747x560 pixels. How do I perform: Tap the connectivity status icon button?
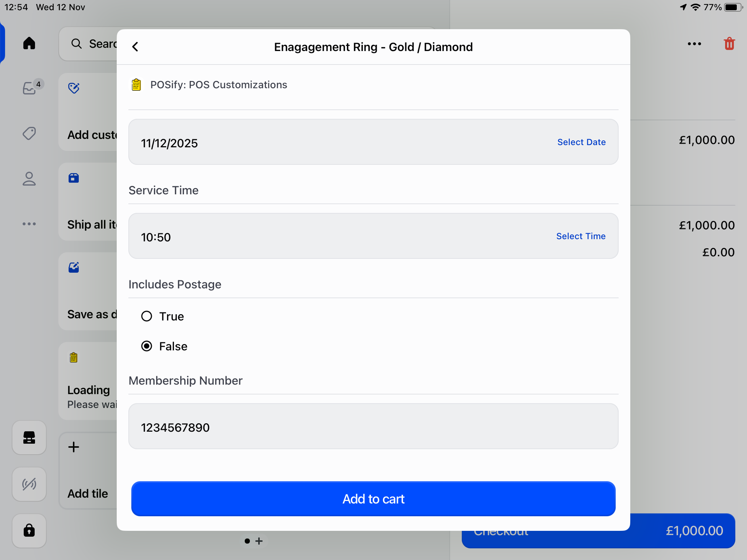click(x=29, y=484)
